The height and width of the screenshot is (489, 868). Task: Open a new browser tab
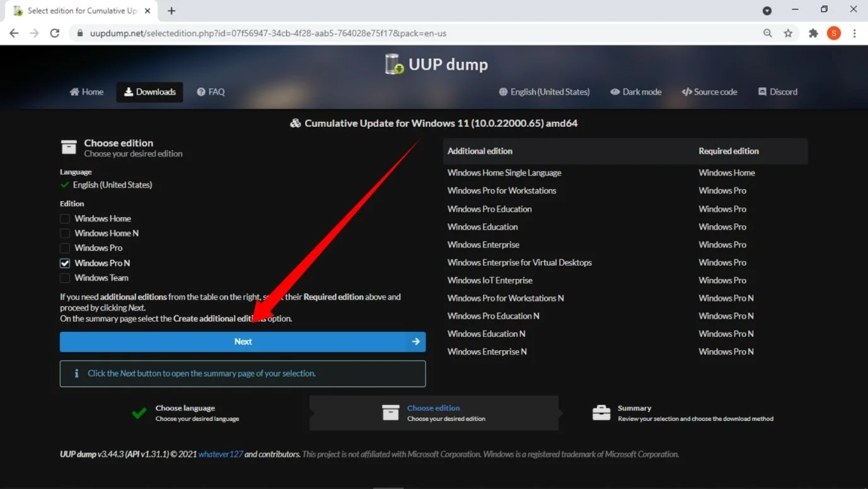coord(171,11)
